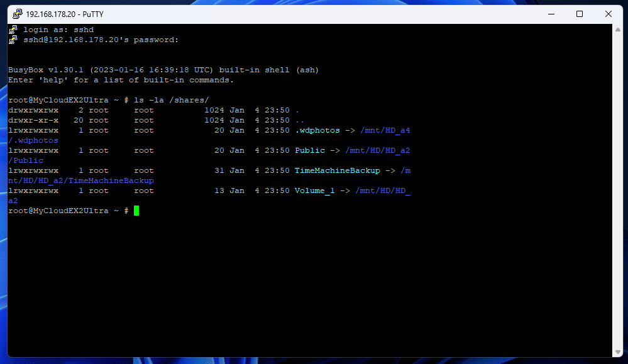Screen dimensions: 628x364
Task: Click the window title '192.168.178.20 - PuTTY'
Action: tap(65, 14)
